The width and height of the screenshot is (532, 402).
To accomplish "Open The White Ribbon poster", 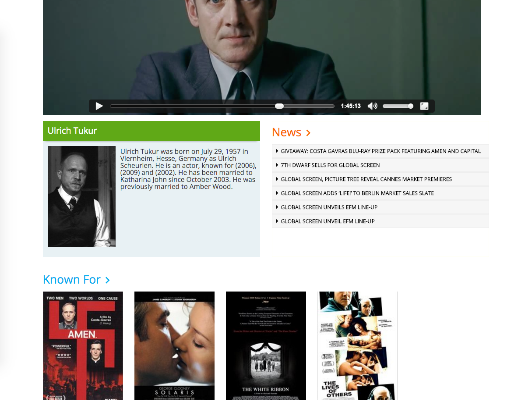I will 266,346.
